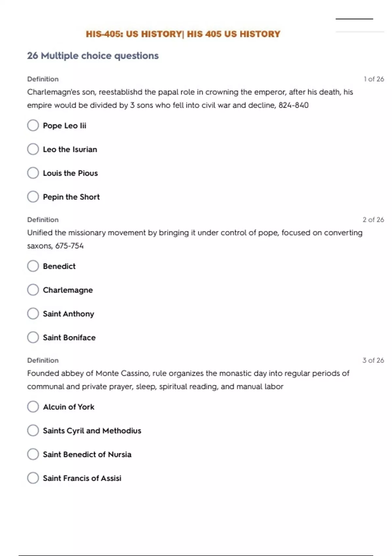Click the Monte Cassino definition text
The width and height of the screenshot is (392, 556).
188,380
